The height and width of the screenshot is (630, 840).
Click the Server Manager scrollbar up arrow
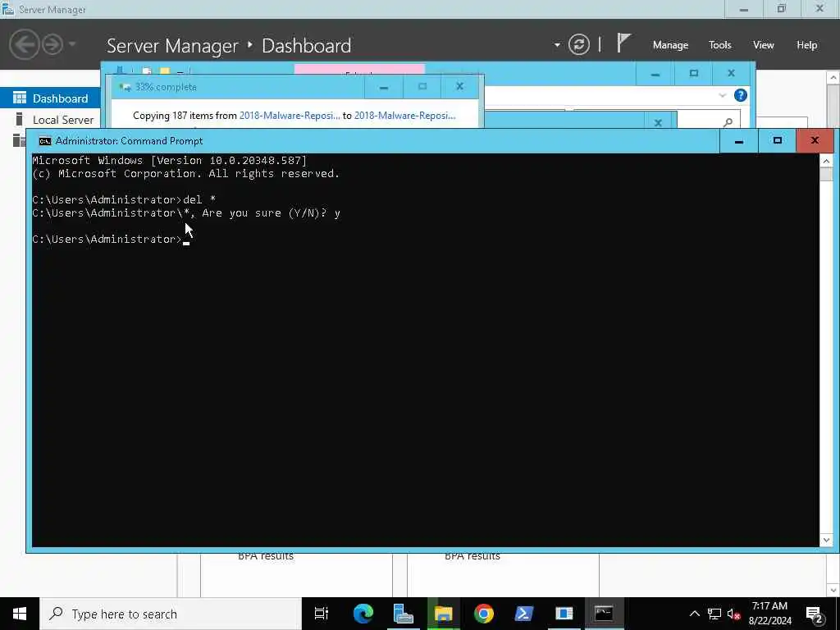click(833, 78)
